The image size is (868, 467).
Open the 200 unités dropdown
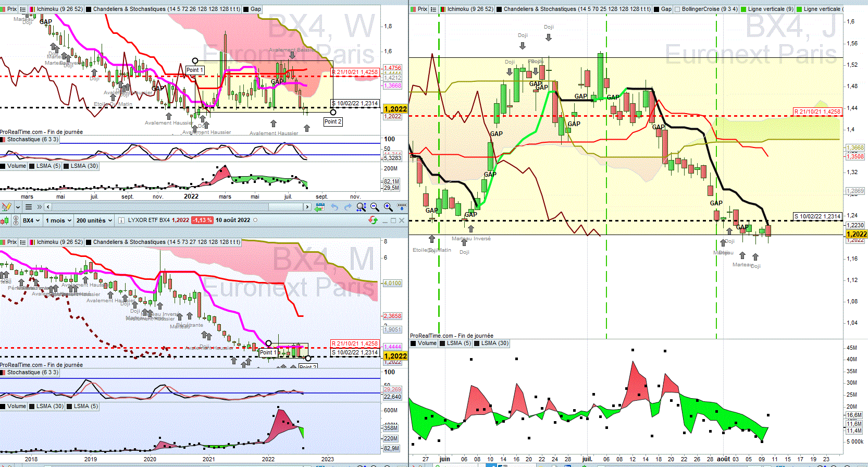(94, 220)
